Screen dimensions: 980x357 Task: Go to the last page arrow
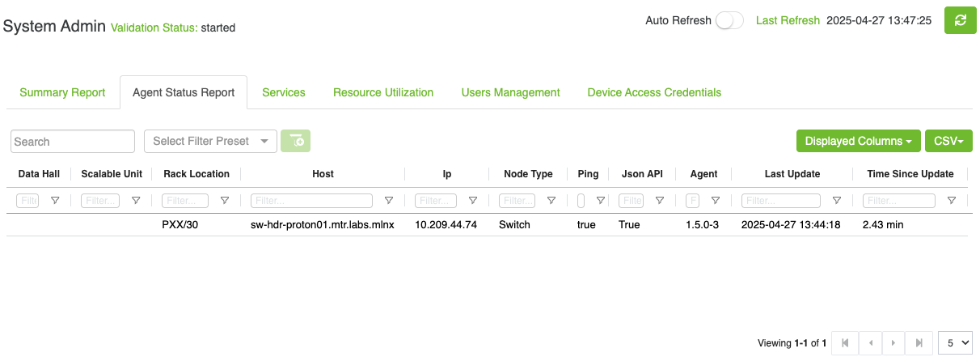[x=919, y=343]
